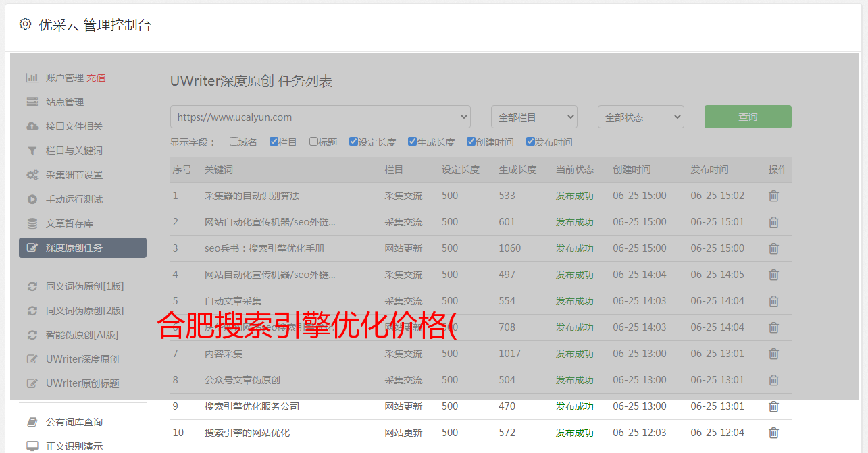The height and width of the screenshot is (453, 868).
Task: Delete row 1 采集器的自动识别算法
Action: (x=773, y=196)
